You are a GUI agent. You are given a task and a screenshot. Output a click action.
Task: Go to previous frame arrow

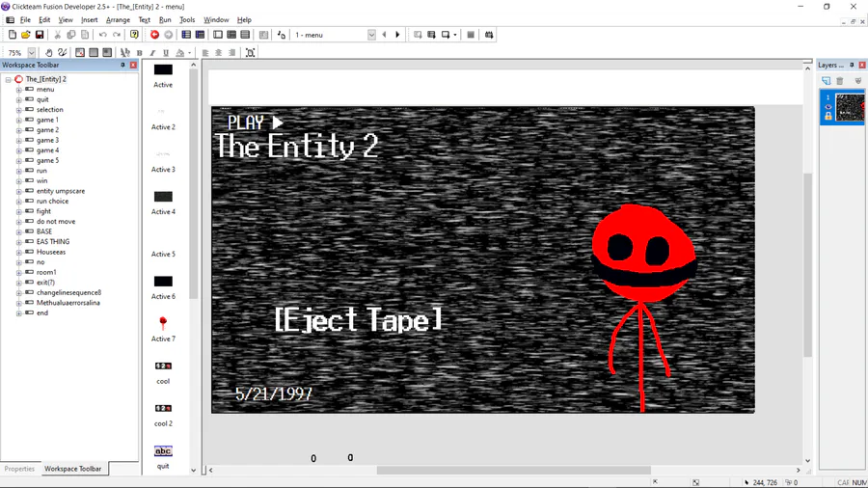pyautogui.click(x=384, y=35)
